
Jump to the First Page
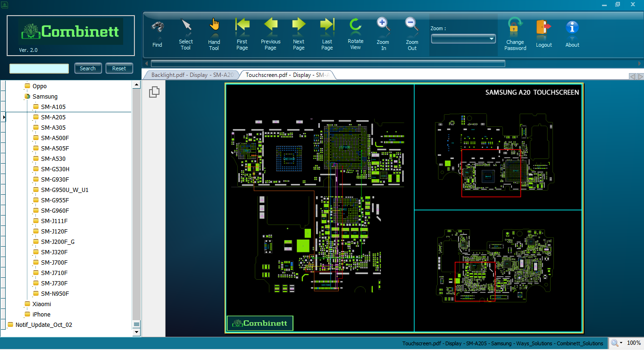[242, 34]
